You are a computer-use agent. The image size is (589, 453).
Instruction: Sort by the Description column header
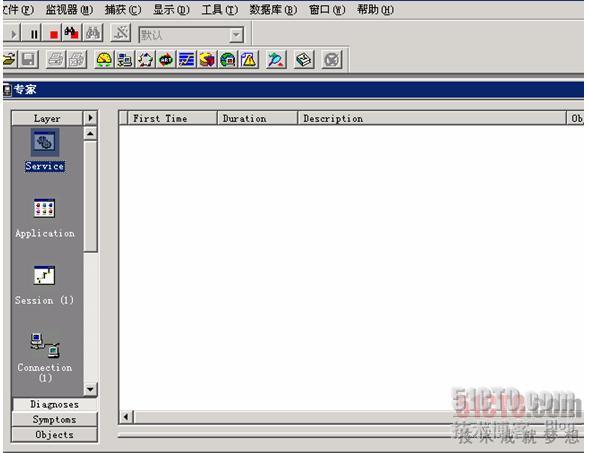pyautogui.click(x=432, y=118)
